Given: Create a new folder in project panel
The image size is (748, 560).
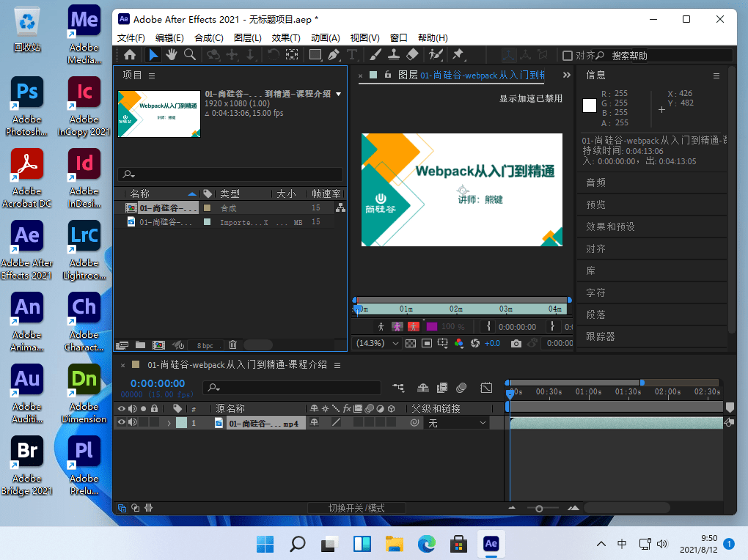Looking at the screenshot, I should point(140,345).
